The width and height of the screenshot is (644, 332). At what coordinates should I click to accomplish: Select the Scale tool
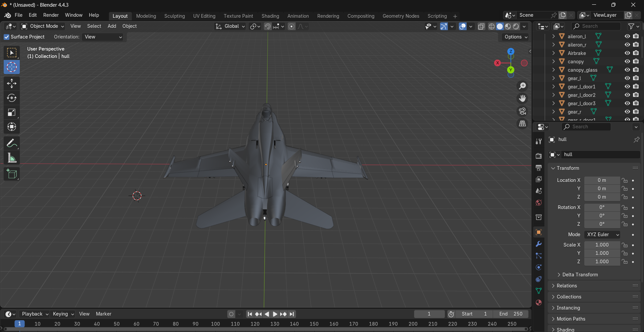pyautogui.click(x=12, y=112)
